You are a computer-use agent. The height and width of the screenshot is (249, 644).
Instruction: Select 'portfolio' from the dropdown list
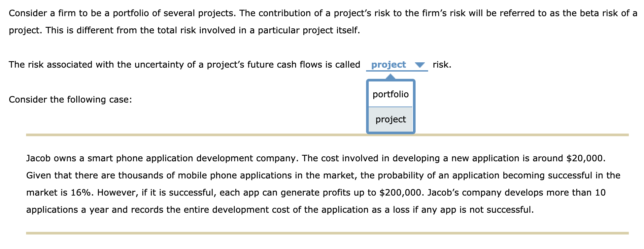(390, 94)
